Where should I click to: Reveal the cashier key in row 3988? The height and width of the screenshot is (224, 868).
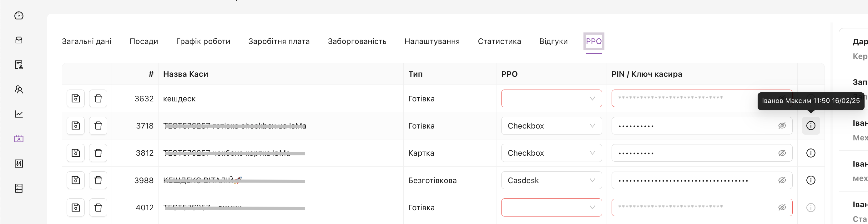point(782,180)
